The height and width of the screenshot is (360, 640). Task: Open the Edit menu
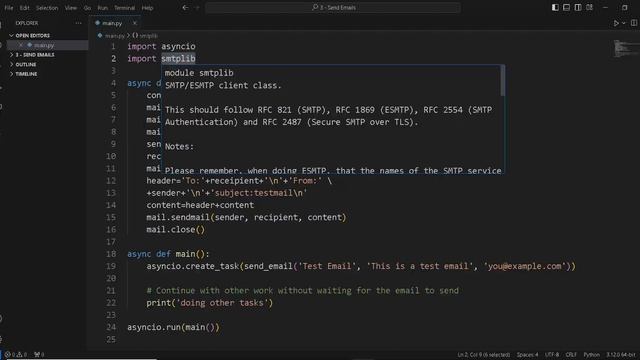[x=24, y=8]
